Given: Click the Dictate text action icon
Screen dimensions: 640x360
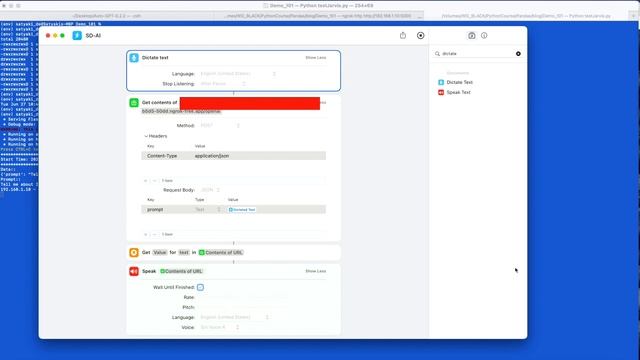Looking at the screenshot, I should [134, 58].
